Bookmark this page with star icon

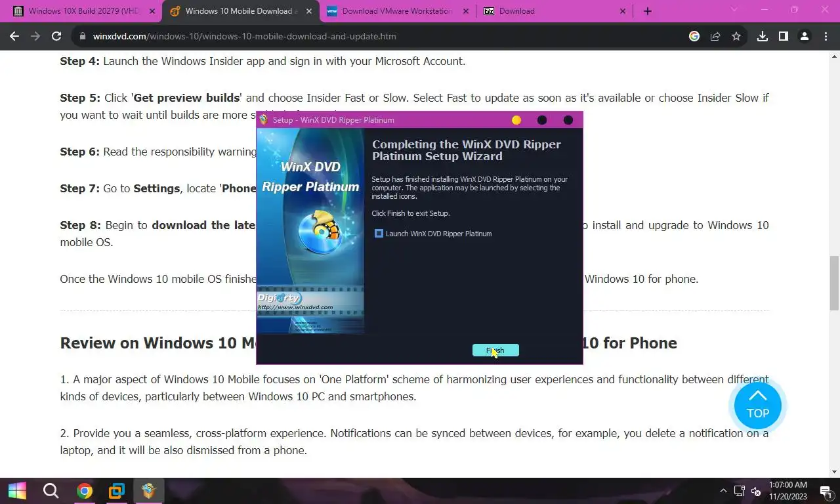click(736, 36)
